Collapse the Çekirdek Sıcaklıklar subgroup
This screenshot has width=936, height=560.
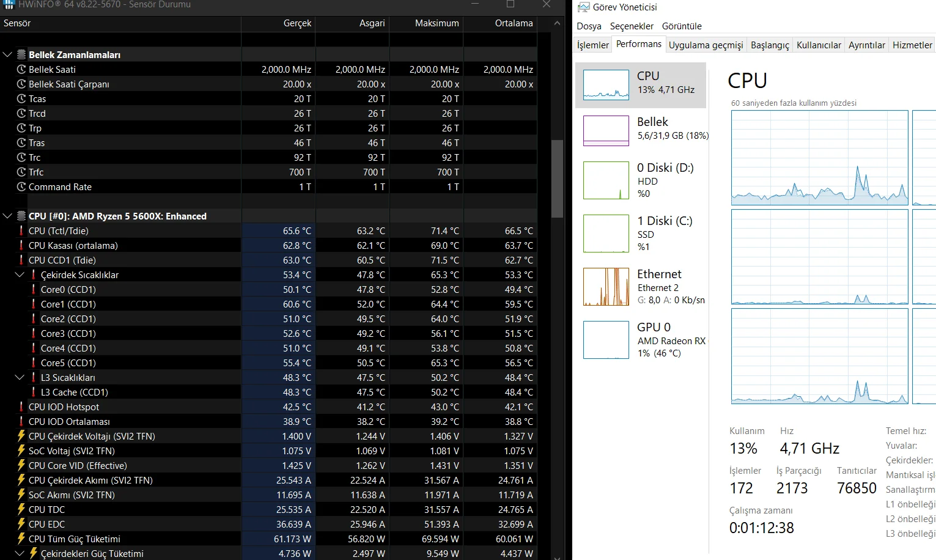(20, 275)
